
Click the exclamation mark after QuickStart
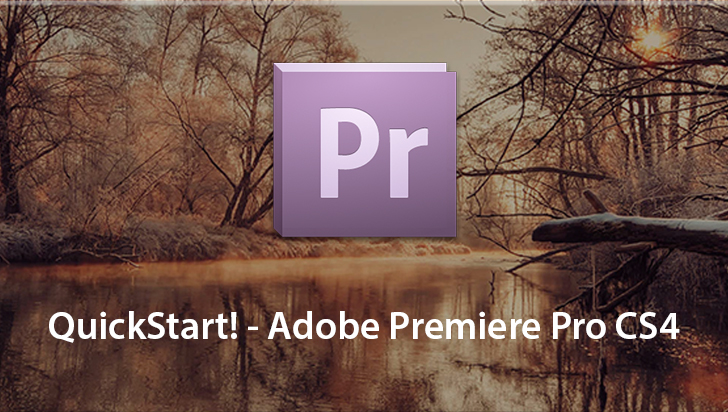(x=234, y=325)
